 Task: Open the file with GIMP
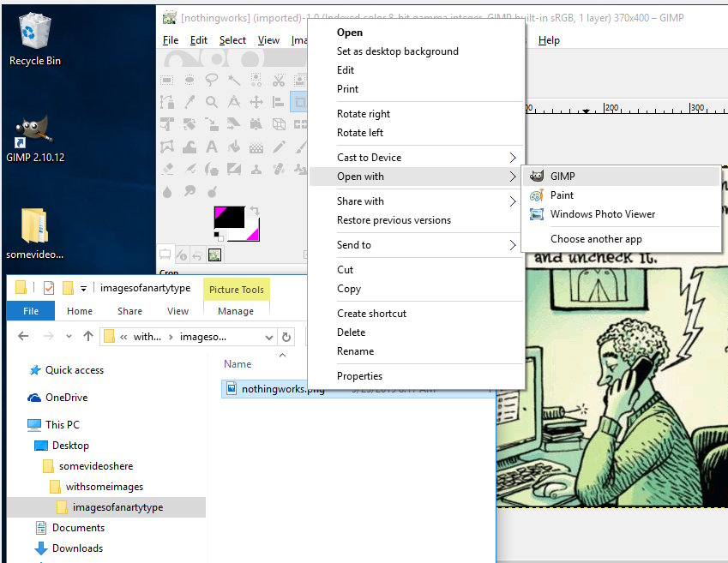pyautogui.click(x=621, y=177)
